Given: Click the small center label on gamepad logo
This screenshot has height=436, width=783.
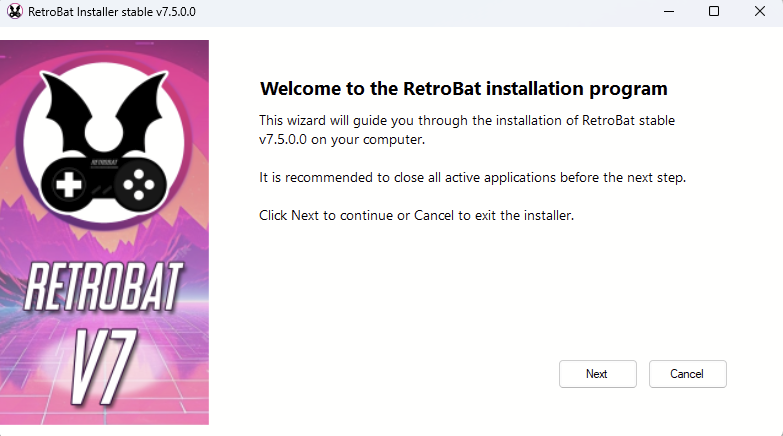Looking at the screenshot, I should [103, 160].
